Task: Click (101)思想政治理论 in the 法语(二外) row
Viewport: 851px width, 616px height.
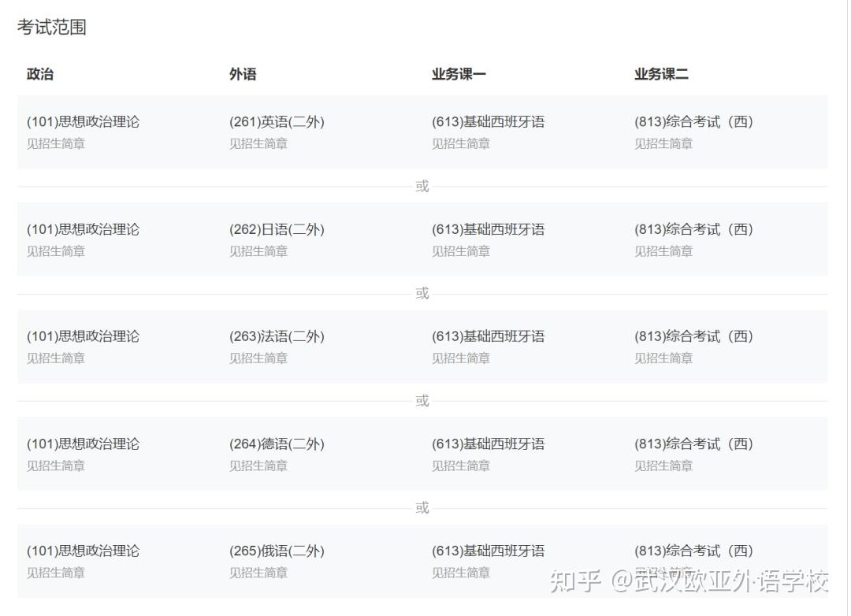Action: coord(83,336)
